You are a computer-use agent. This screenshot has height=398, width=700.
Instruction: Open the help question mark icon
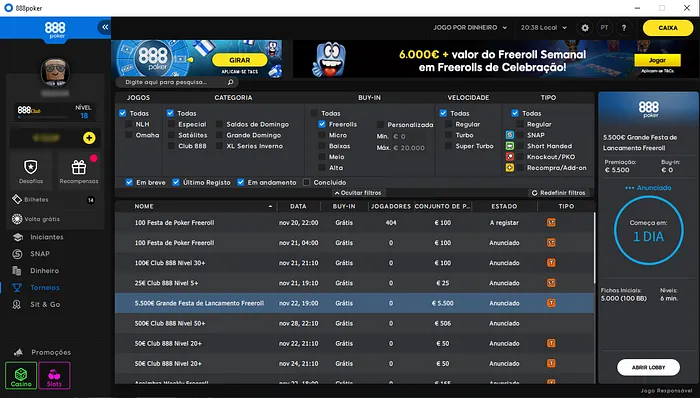click(x=624, y=28)
